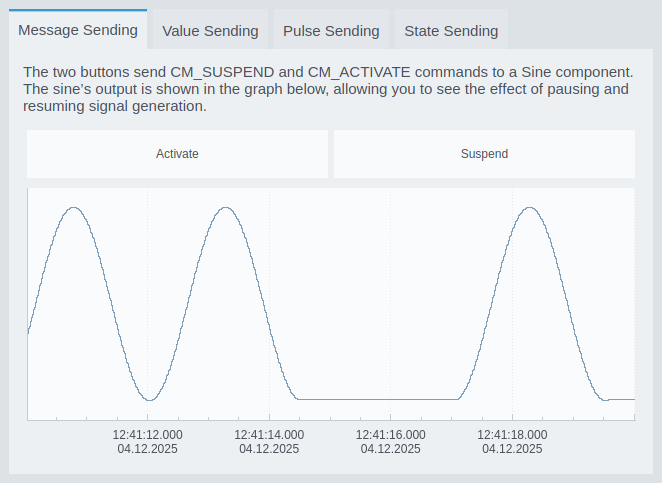Screen dimensions: 662x483
Task: Select the 12:41:18.000 time axis label
Action: pyautogui.click(x=512, y=435)
